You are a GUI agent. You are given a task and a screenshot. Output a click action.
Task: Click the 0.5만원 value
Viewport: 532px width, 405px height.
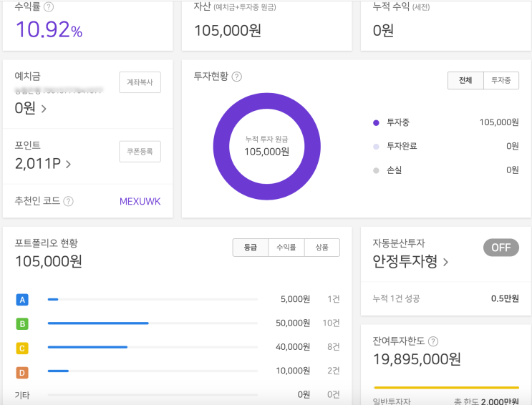click(505, 298)
